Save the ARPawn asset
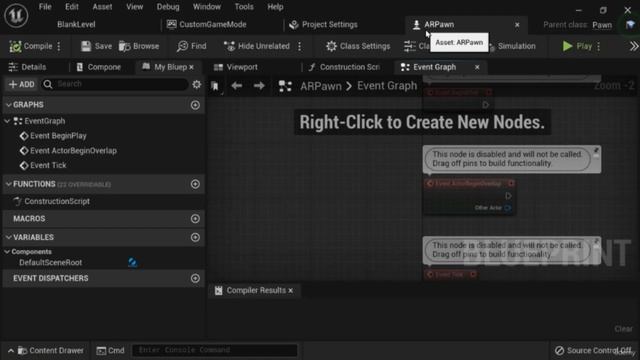This screenshot has width=640, height=360. [x=96, y=46]
